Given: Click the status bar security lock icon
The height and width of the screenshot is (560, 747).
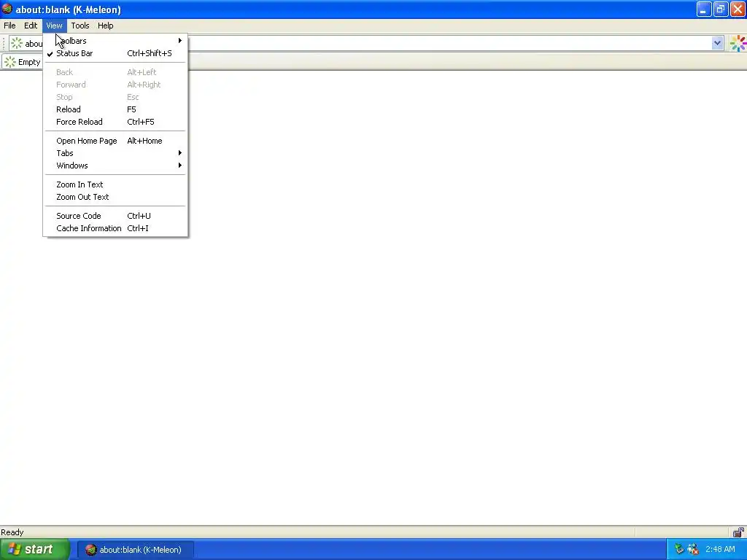Looking at the screenshot, I should 738,532.
